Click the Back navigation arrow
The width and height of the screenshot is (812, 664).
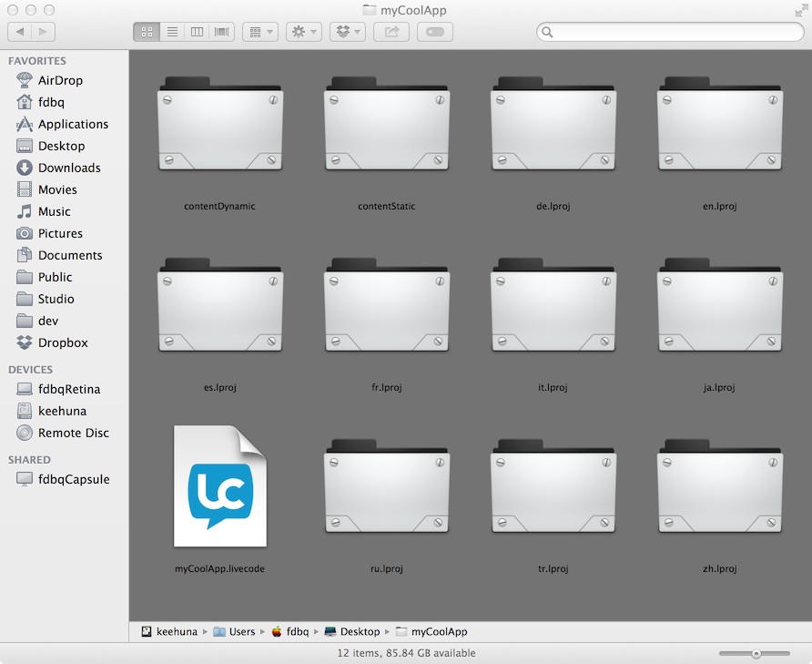(20, 32)
